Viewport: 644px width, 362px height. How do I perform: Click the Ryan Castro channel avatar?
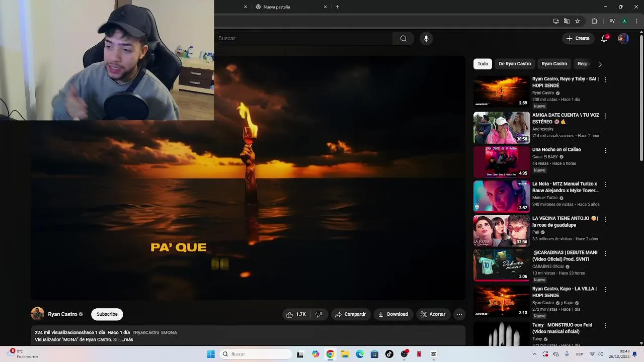tap(37, 314)
